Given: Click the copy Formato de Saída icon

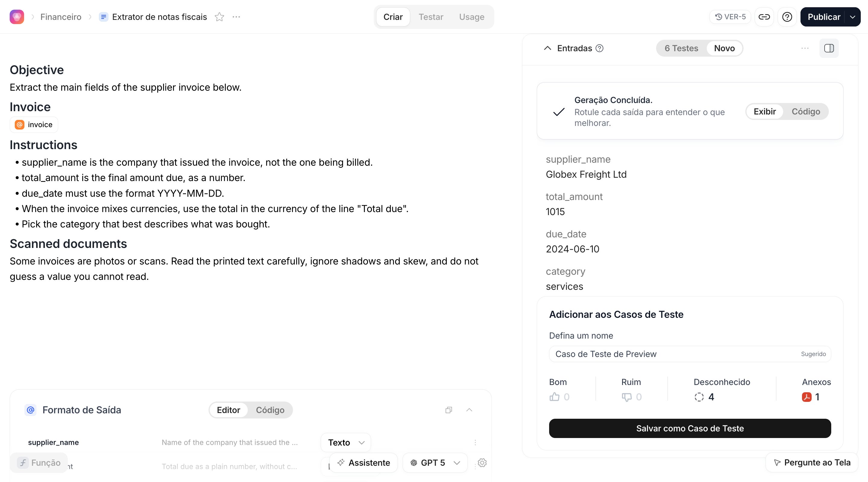Looking at the screenshot, I should tap(448, 410).
